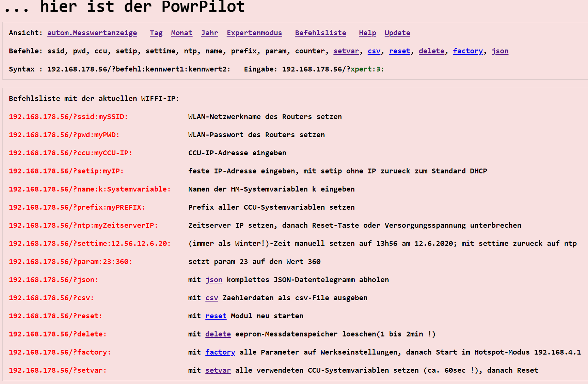The image size is (588, 384).
Task: Click the red text '192.168.178.56/?setip:myIP:'
Action: point(66,171)
